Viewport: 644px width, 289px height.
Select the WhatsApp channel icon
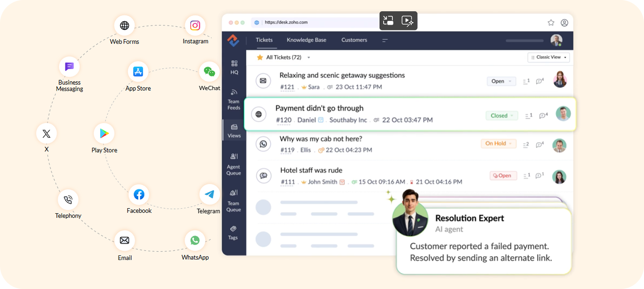195,241
